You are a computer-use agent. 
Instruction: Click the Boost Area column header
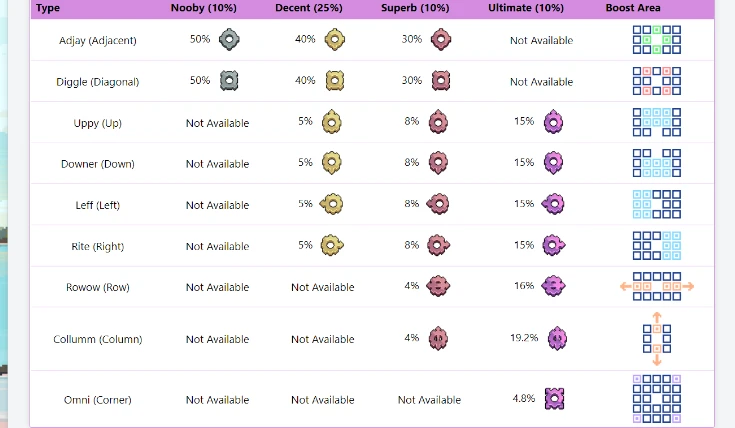coord(633,8)
